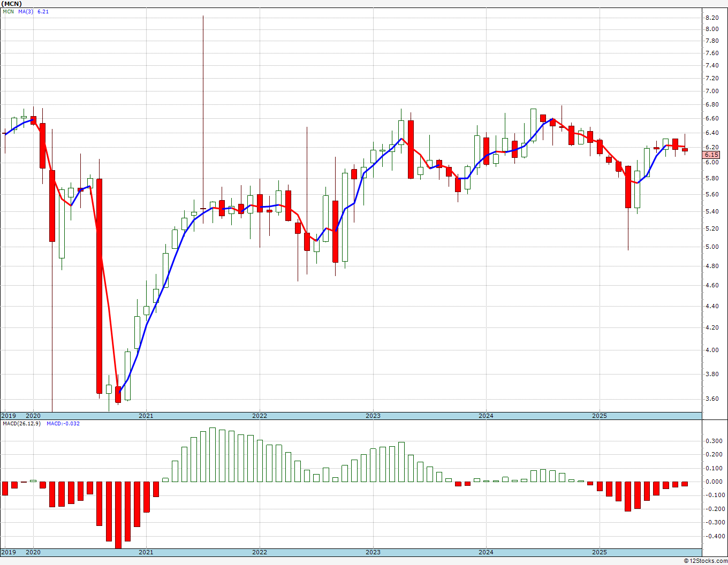Screen dimensions: 728x565
Task: Click the 5.00 price axis label
Action: (x=712, y=247)
